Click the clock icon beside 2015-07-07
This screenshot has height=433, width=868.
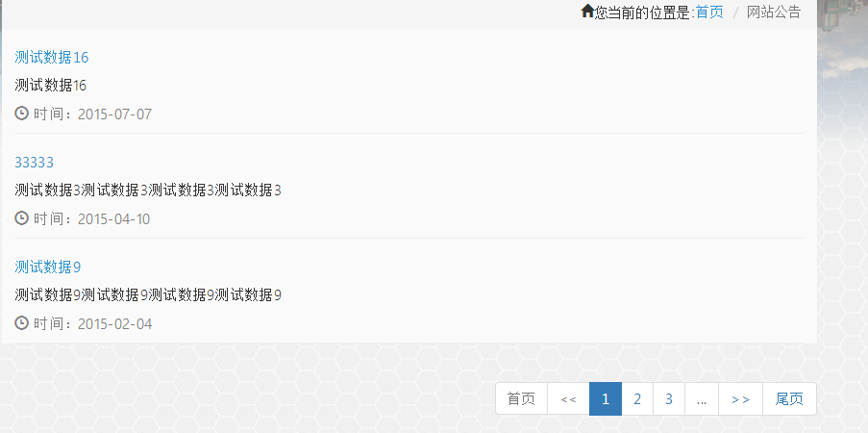21,114
